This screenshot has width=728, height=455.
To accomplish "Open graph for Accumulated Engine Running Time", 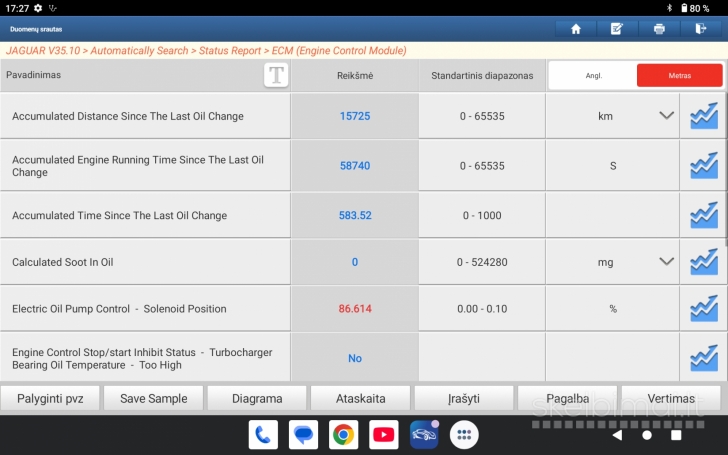I will point(704,165).
